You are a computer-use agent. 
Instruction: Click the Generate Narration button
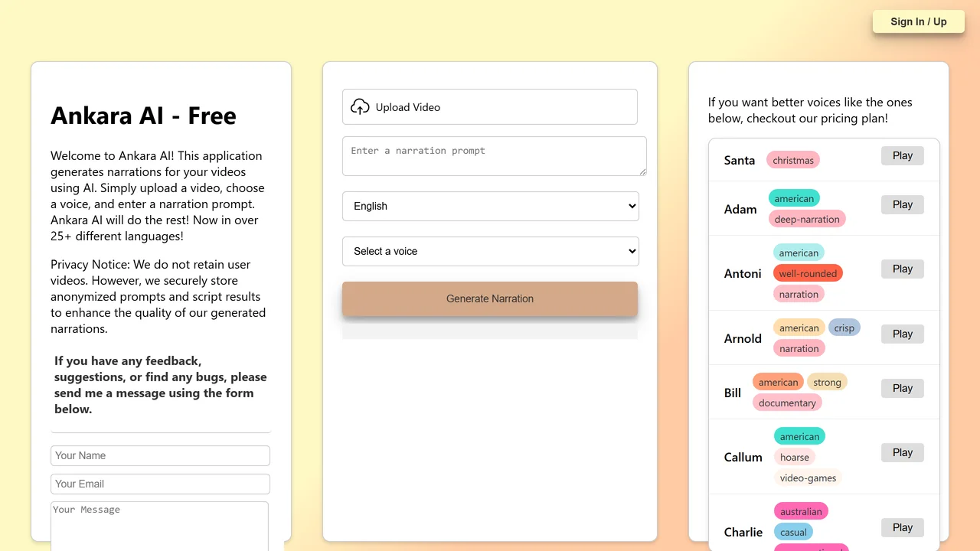(490, 298)
